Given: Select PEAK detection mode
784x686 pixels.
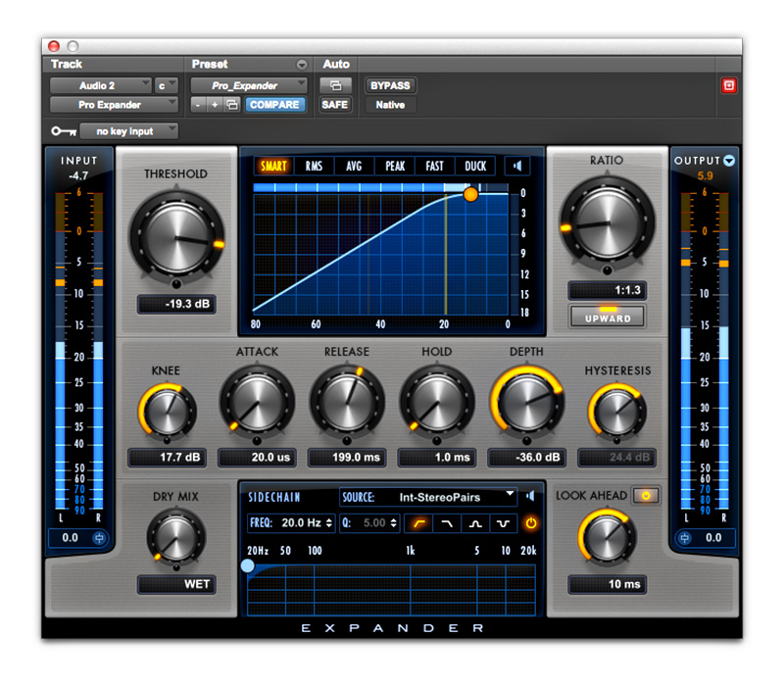Looking at the screenshot, I should [x=395, y=166].
